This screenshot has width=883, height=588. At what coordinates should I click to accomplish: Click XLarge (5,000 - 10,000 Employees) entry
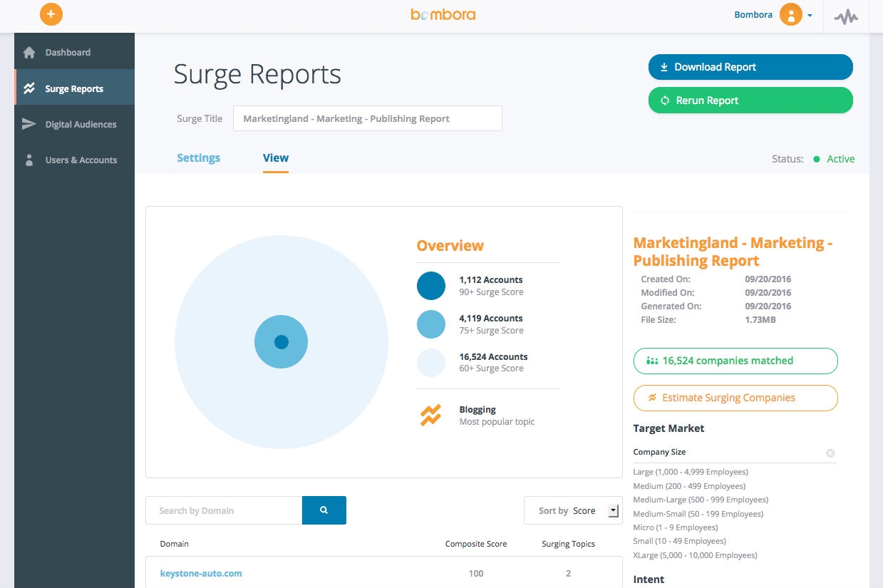click(695, 555)
